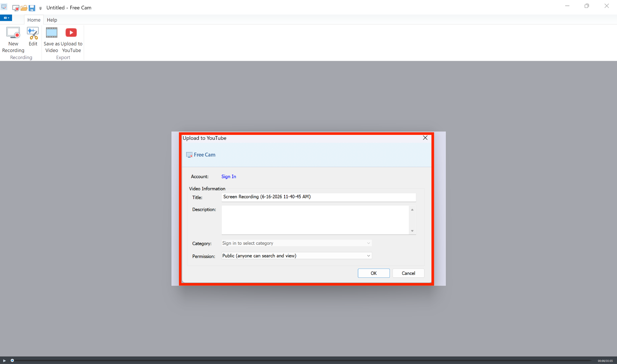This screenshot has width=617, height=364.
Task: Minimize the Free Cam window
Action: pos(567,6)
